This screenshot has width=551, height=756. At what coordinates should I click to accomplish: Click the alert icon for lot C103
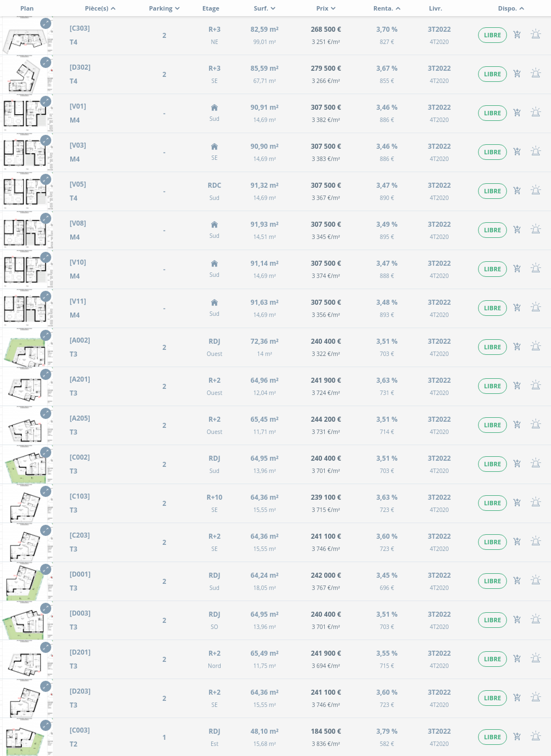536,503
